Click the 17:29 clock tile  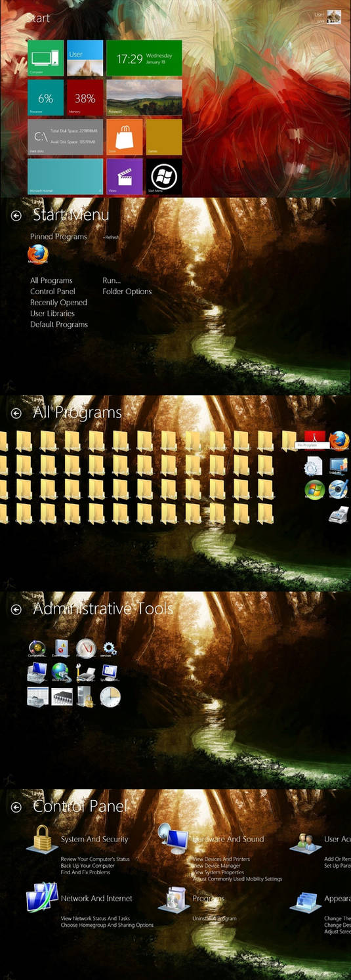pos(144,58)
